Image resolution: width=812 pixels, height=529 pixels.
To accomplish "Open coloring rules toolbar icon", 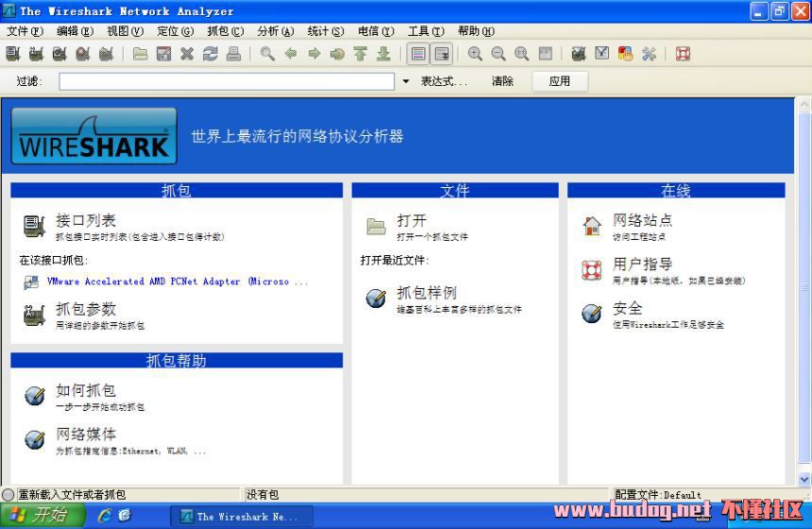I will [625, 54].
